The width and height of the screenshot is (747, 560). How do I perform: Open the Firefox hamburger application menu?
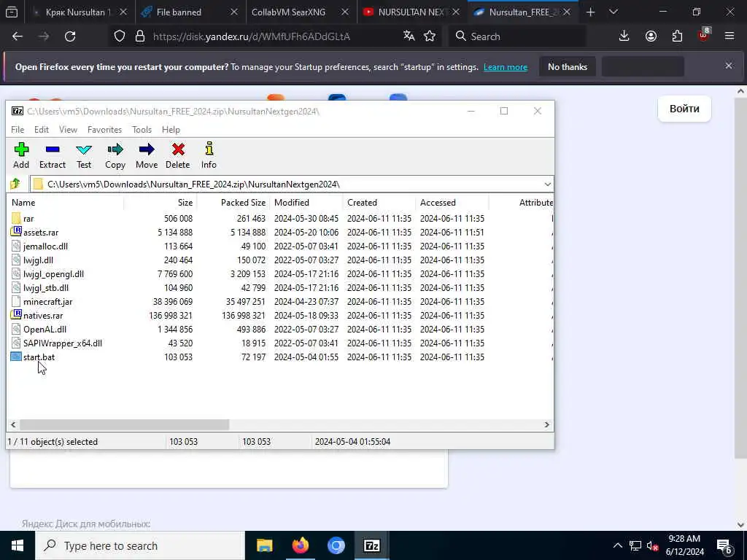[x=729, y=36]
